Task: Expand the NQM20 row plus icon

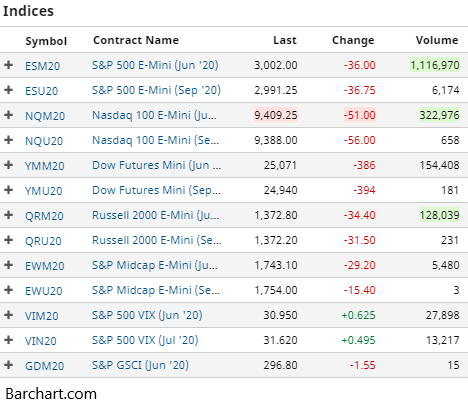Action: coord(9,115)
